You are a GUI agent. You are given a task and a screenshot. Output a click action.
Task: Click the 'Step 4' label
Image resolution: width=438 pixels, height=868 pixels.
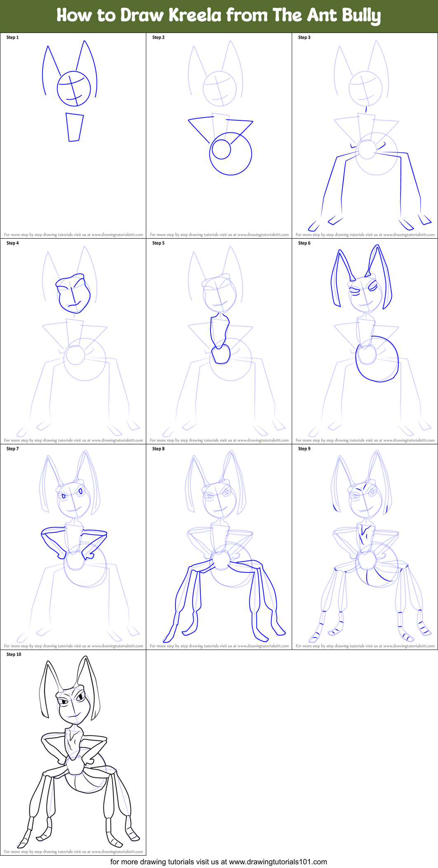13,243
